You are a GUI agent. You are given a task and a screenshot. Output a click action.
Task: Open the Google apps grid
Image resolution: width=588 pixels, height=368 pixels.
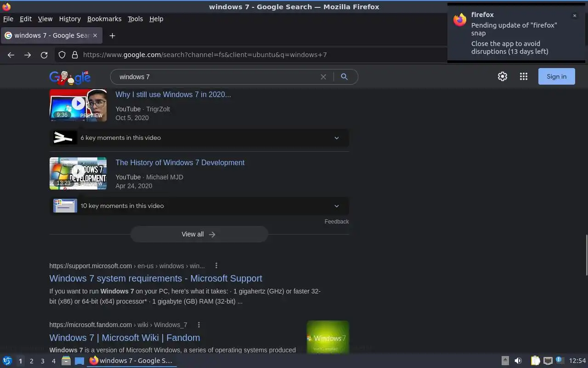524,77
